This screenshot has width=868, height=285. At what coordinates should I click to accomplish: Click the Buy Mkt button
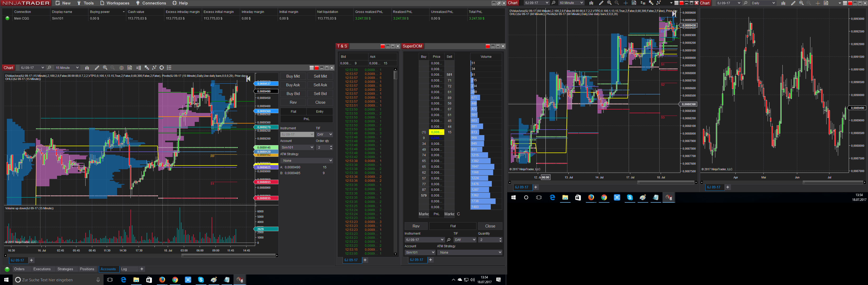(293, 76)
